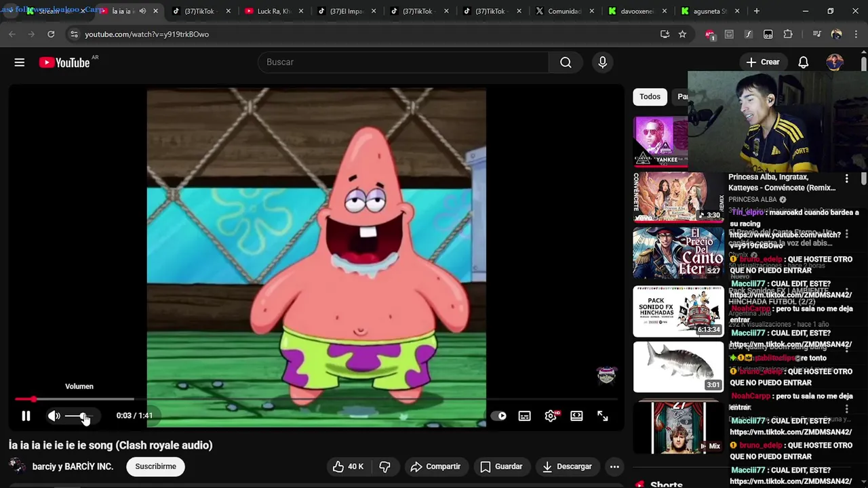Open the Yankee video thumbnail

(660, 142)
